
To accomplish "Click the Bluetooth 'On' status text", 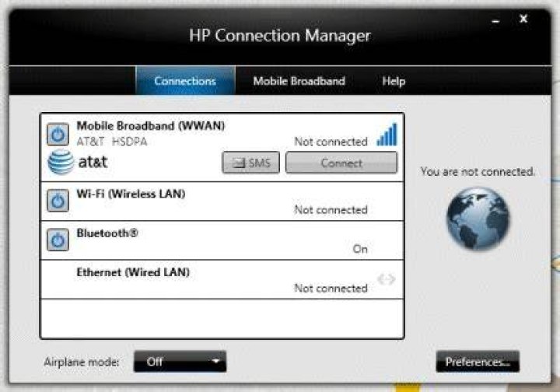I will coord(360,249).
